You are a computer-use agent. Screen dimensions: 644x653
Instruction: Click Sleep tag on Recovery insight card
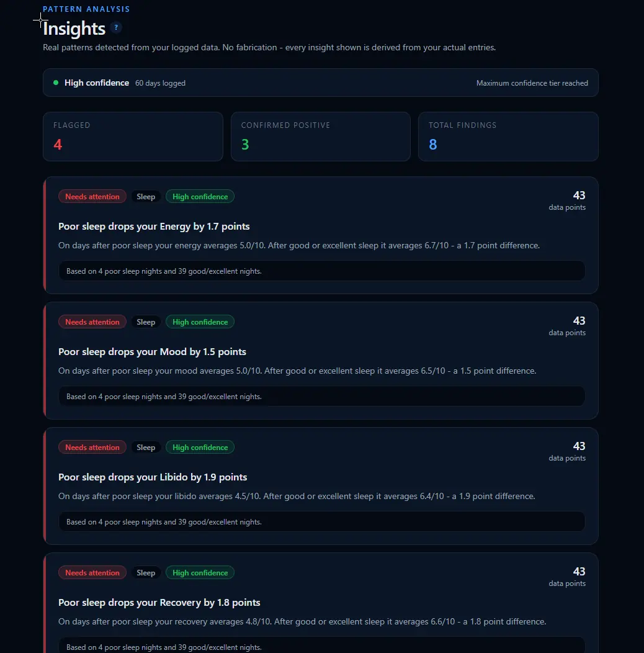tap(146, 573)
